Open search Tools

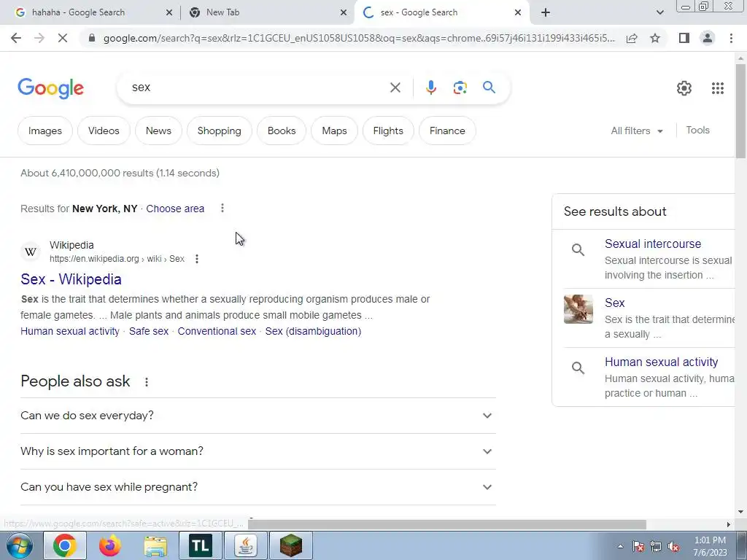pos(697,130)
